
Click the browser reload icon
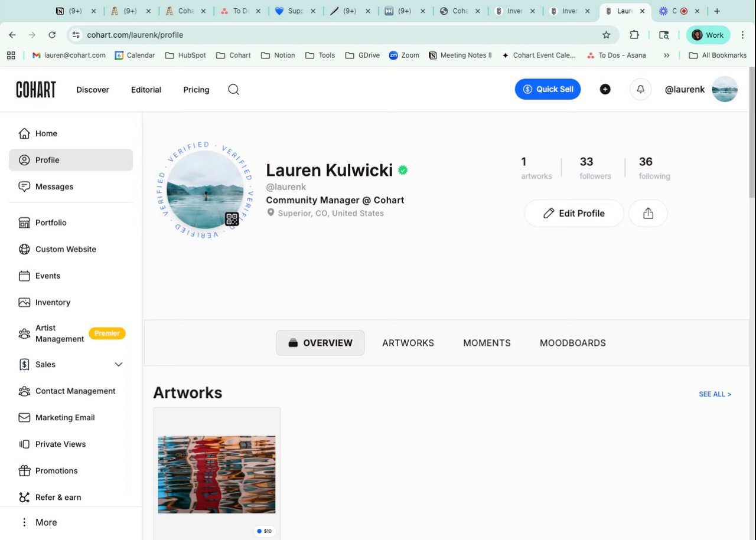click(52, 35)
